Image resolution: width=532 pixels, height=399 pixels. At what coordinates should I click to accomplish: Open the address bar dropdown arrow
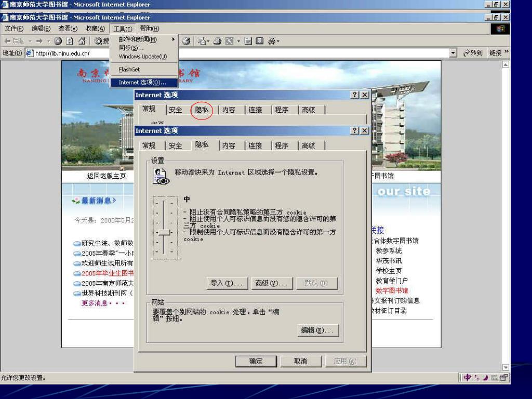[x=453, y=53]
